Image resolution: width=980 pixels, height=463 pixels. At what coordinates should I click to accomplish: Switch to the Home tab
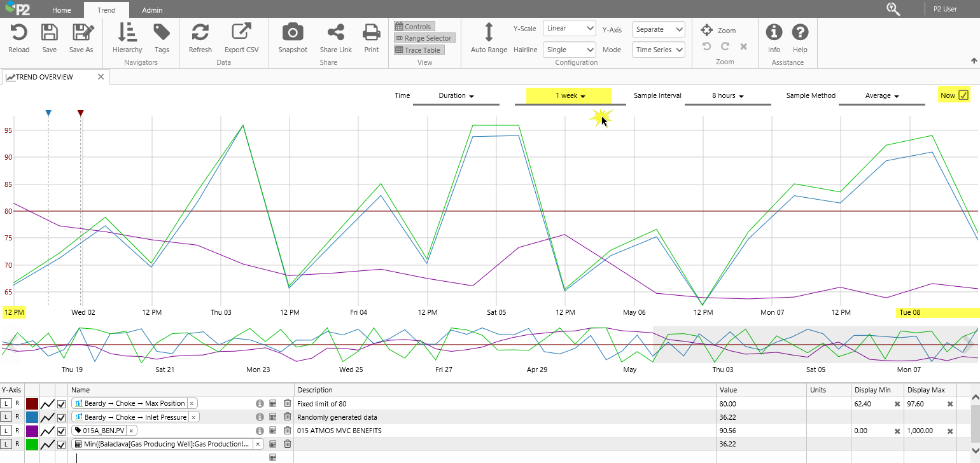[x=62, y=10]
